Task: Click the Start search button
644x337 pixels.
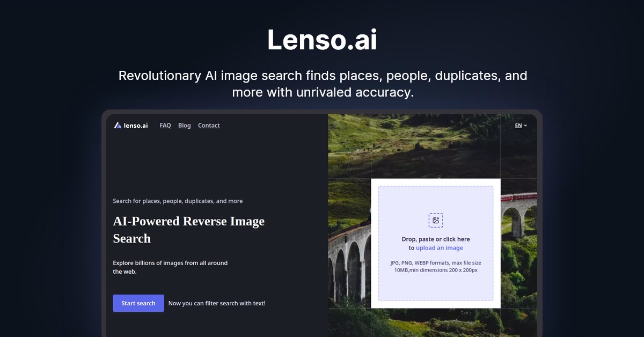Action: coord(138,303)
